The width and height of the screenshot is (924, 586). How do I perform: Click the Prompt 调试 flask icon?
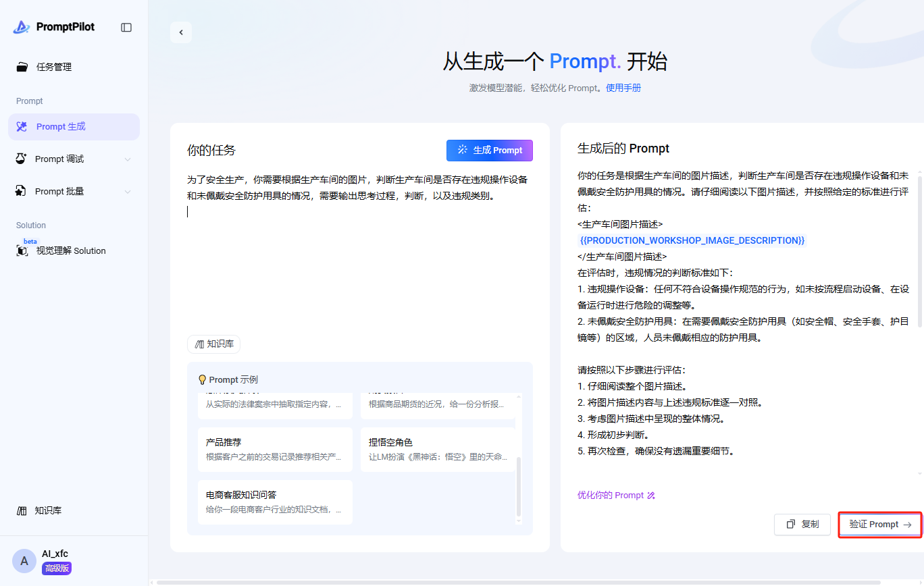(x=22, y=159)
